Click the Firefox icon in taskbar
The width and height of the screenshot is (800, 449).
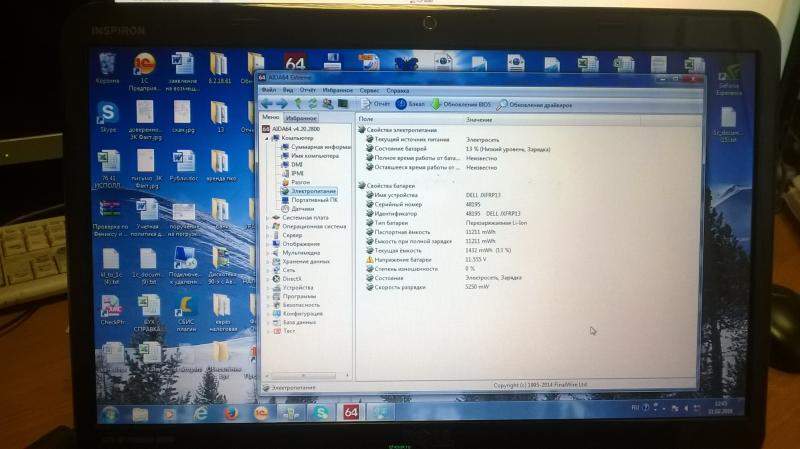pos(229,412)
